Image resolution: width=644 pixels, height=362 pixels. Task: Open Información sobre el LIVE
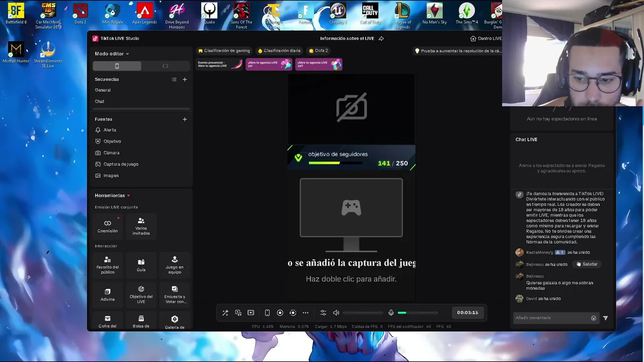[x=347, y=39]
